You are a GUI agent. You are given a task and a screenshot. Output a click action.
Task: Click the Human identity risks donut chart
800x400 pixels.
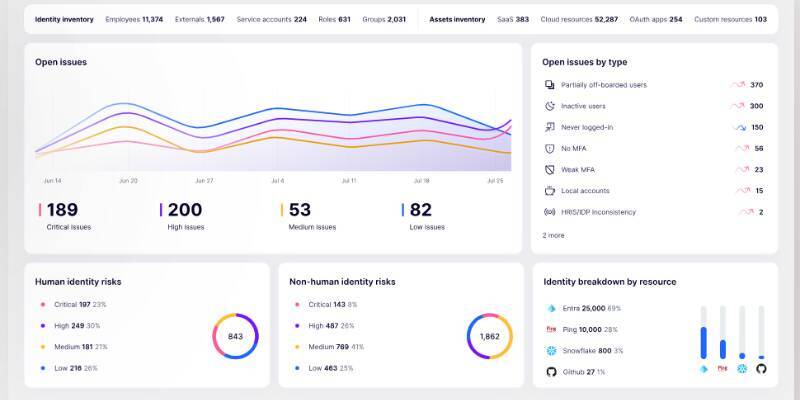[235, 336]
